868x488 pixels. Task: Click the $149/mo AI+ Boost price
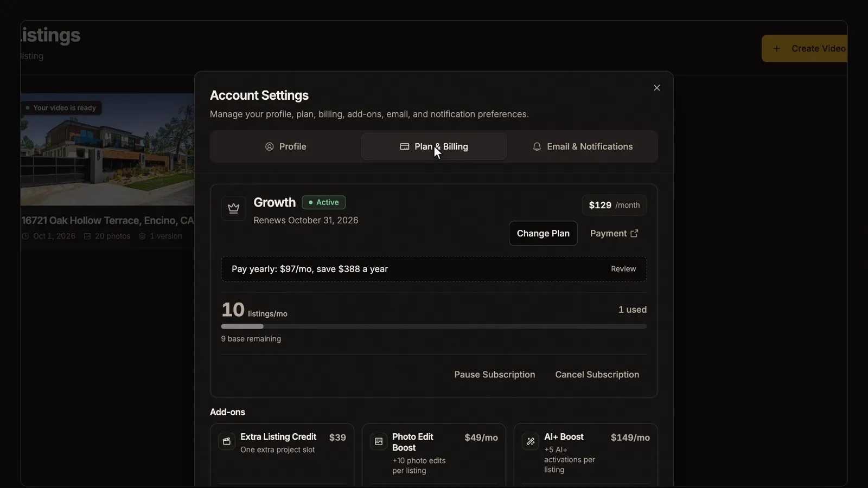[630, 438]
